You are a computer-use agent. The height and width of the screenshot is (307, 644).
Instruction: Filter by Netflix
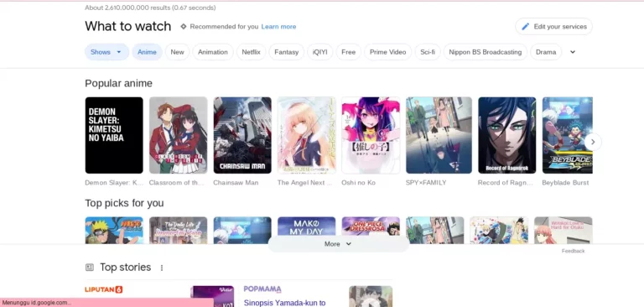[x=251, y=52]
